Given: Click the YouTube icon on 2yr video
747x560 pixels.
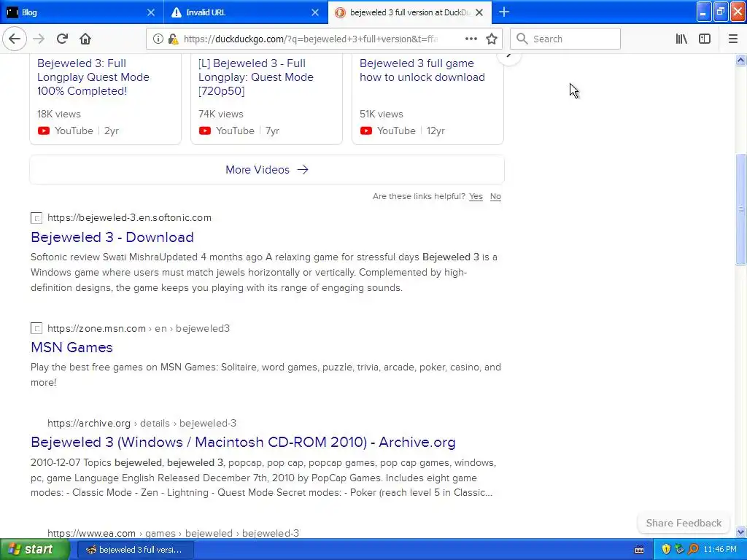Looking at the screenshot, I should point(43,131).
